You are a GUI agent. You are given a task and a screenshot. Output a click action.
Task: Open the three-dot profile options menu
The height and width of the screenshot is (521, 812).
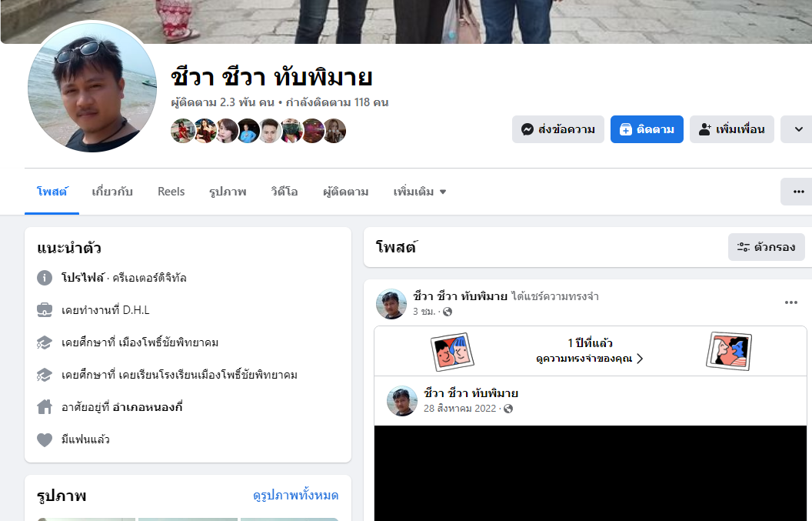[x=797, y=192]
